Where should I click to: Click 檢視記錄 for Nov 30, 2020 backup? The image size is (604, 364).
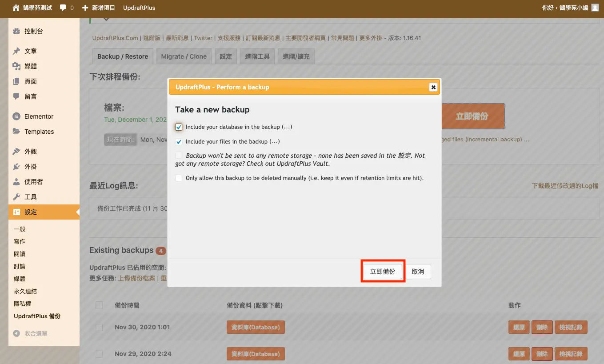(571, 328)
